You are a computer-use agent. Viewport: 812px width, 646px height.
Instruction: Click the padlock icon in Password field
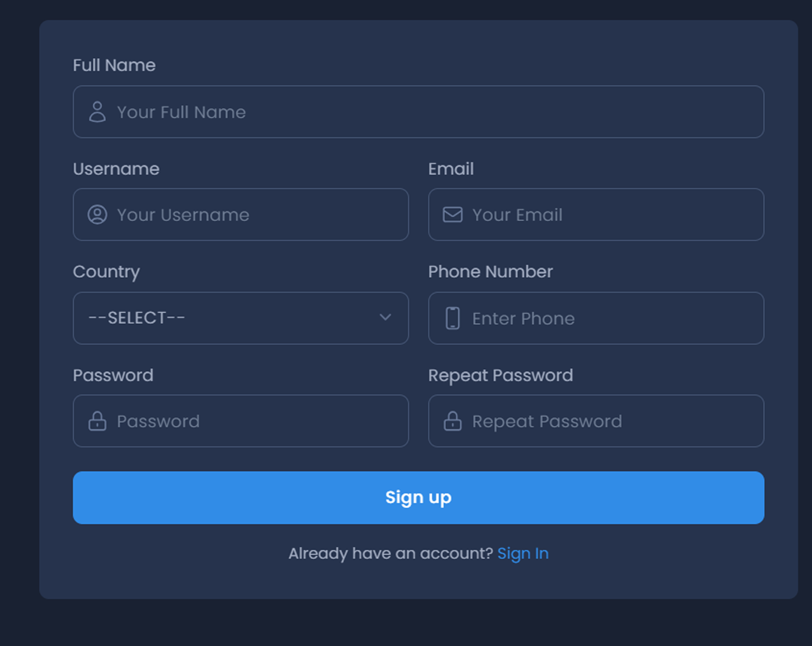click(97, 421)
